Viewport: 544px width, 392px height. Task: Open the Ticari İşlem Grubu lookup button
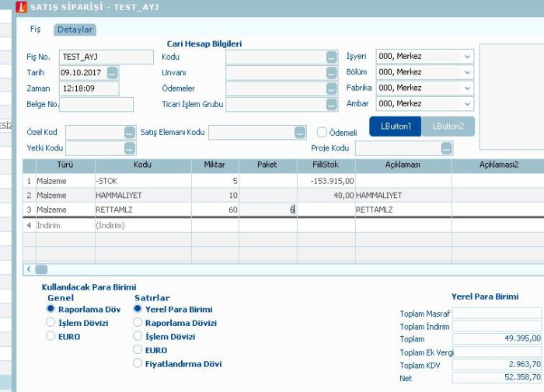(332, 104)
